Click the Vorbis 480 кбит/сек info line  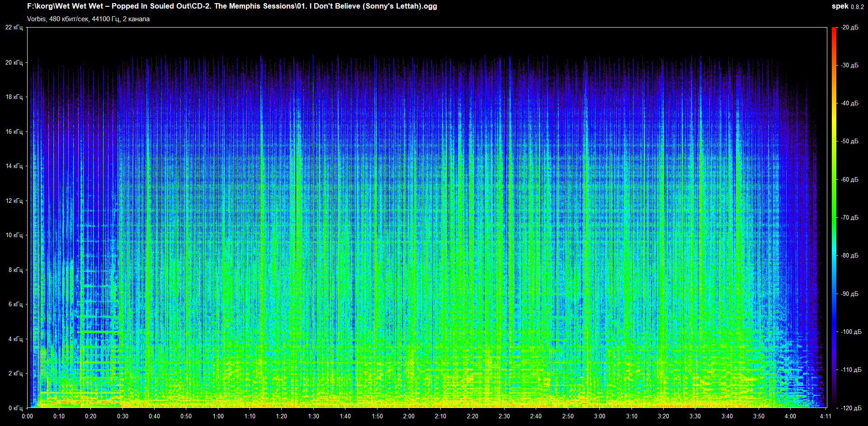88,19
